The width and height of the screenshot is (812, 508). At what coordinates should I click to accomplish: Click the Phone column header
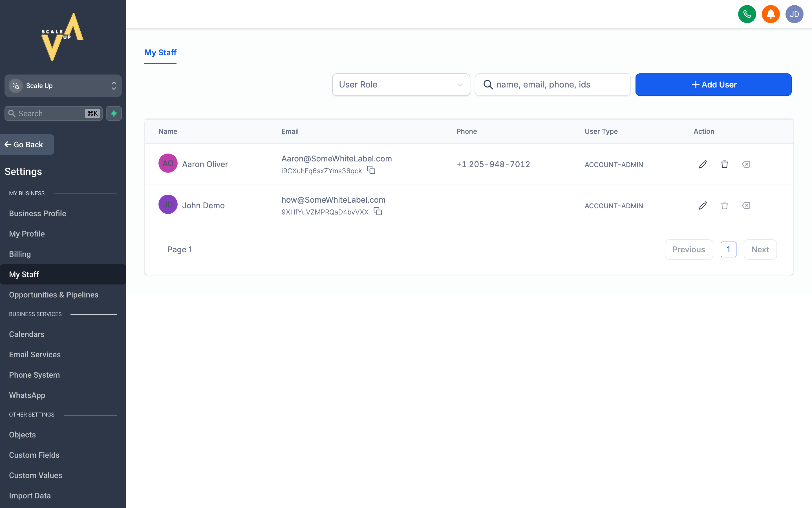pyautogui.click(x=466, y=131)
